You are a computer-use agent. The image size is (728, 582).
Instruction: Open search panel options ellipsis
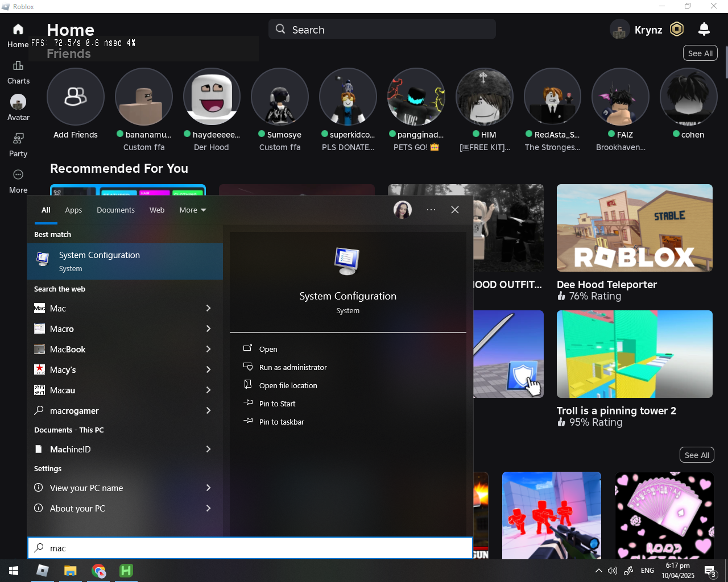[x=431, y=210]
